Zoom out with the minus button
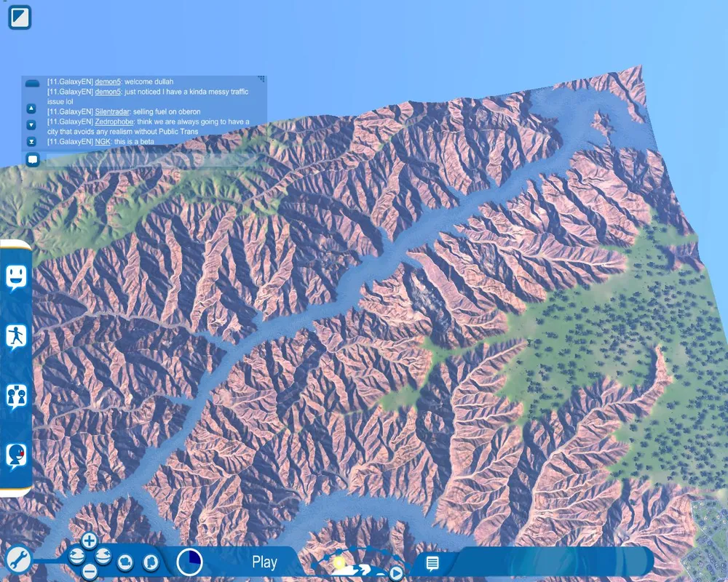Screen dimensions: 728x582 point(90,571)
